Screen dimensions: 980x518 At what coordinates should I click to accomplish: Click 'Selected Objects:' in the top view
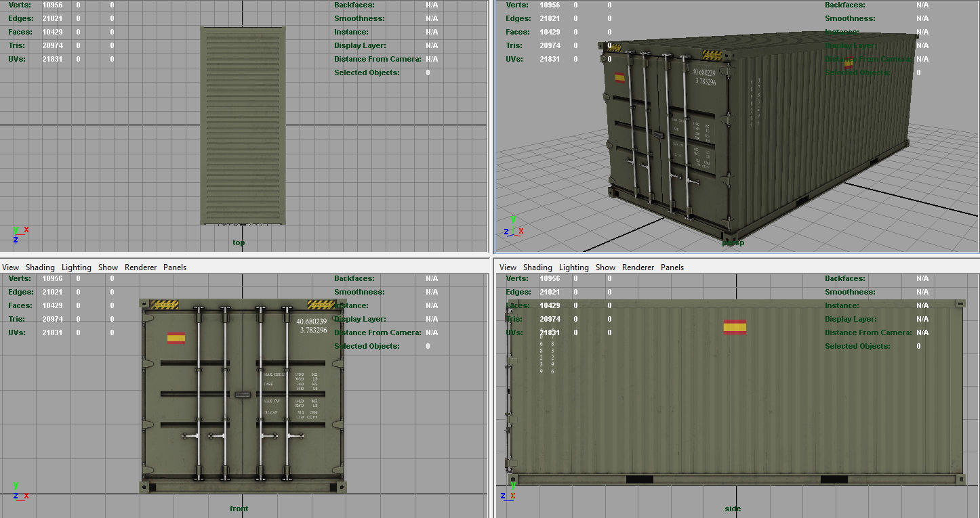pos(367,72)
